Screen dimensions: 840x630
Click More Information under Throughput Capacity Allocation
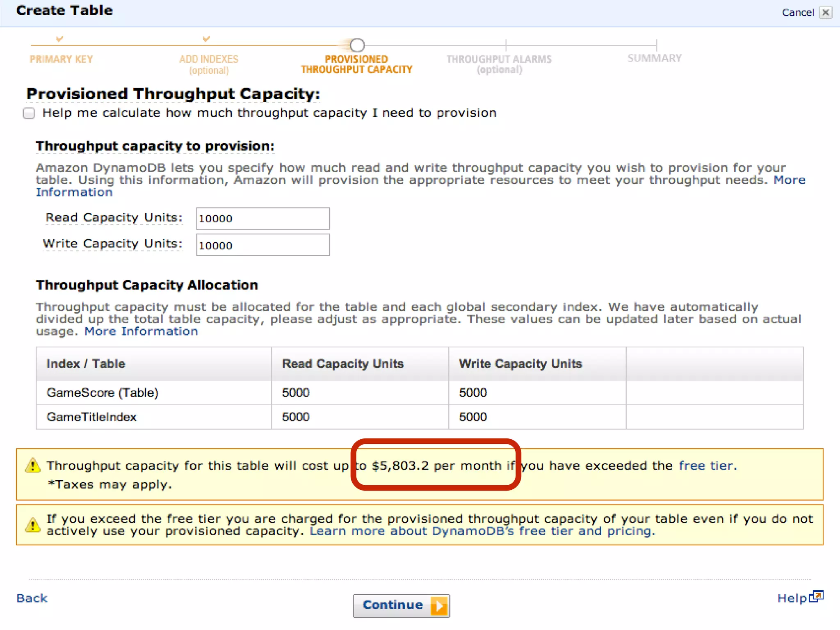tap(141, 331)
